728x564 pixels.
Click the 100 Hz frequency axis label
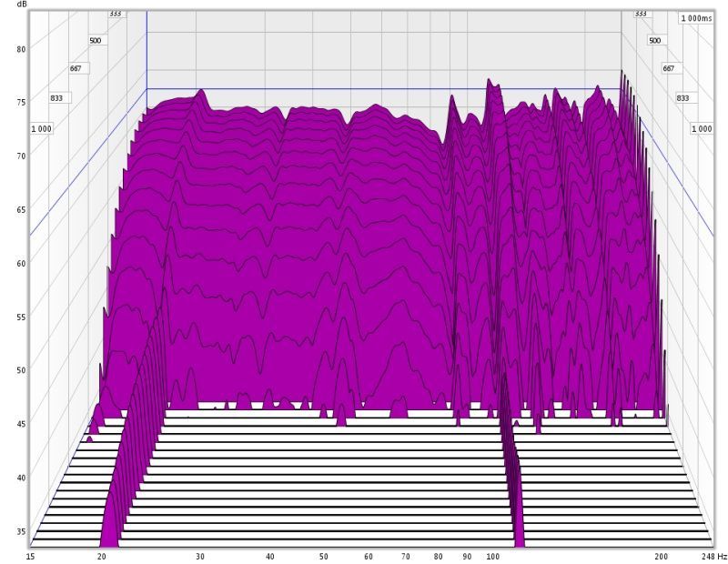click(493, 556)
